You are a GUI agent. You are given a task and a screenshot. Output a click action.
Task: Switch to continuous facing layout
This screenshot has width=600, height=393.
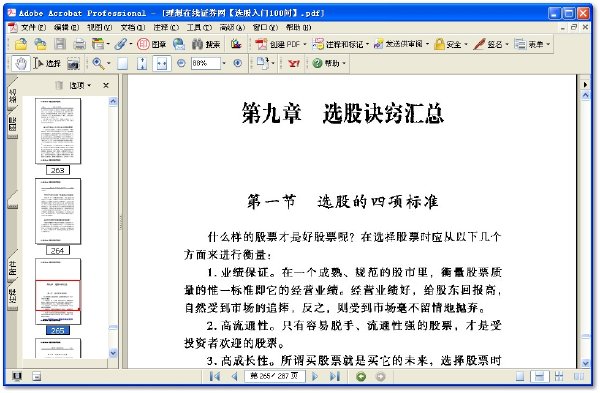[559, 377]
